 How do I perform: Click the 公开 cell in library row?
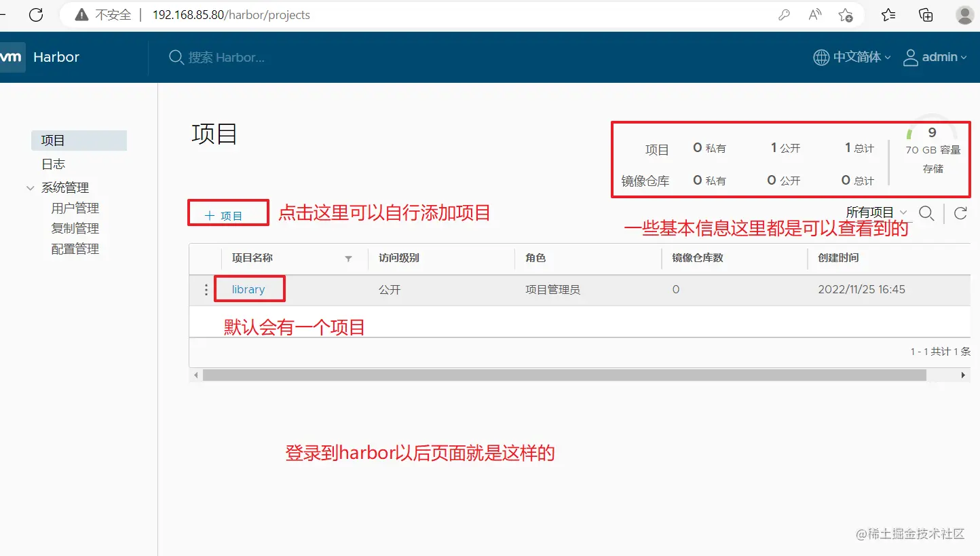pyautogui.click(x=390, y=290)
